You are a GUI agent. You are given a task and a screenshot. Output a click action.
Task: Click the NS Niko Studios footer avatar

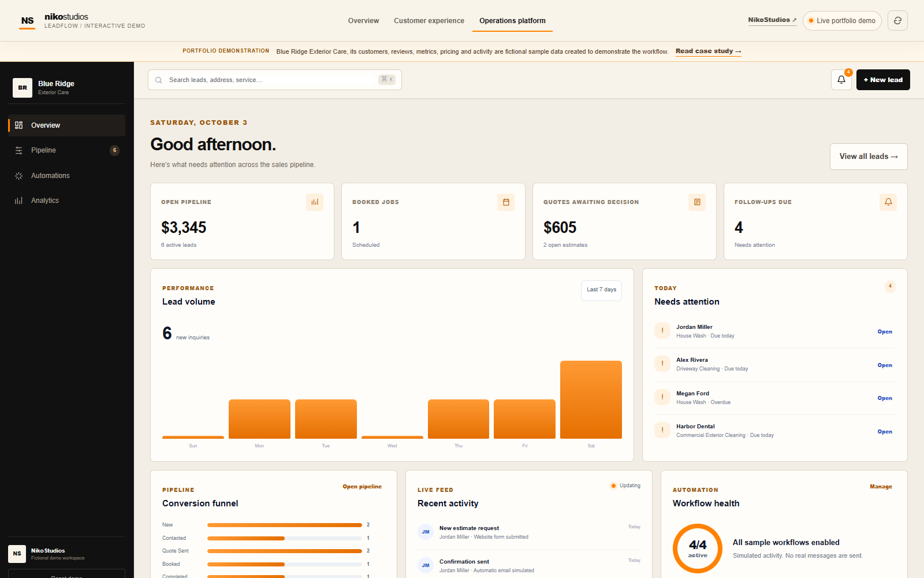(17, 554)
